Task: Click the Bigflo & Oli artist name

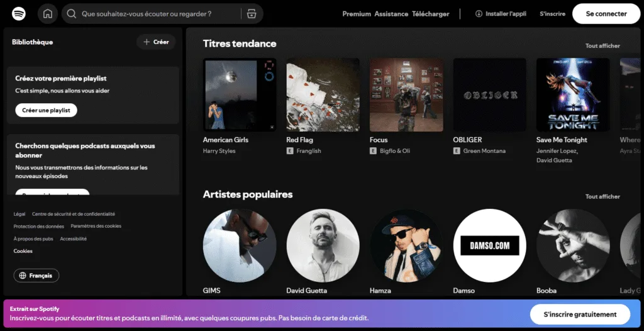Action: [x=395, y=151]
